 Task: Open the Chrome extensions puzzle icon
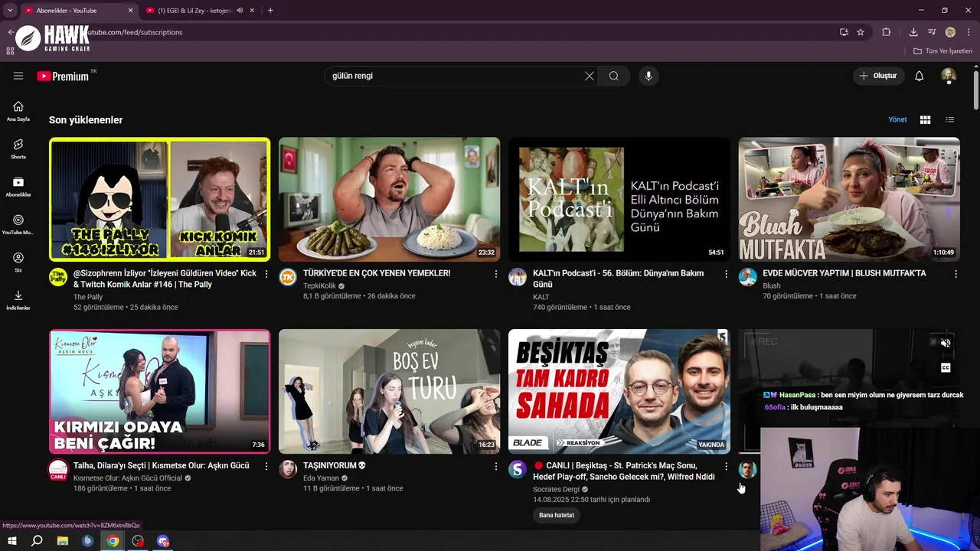[887, 32]
